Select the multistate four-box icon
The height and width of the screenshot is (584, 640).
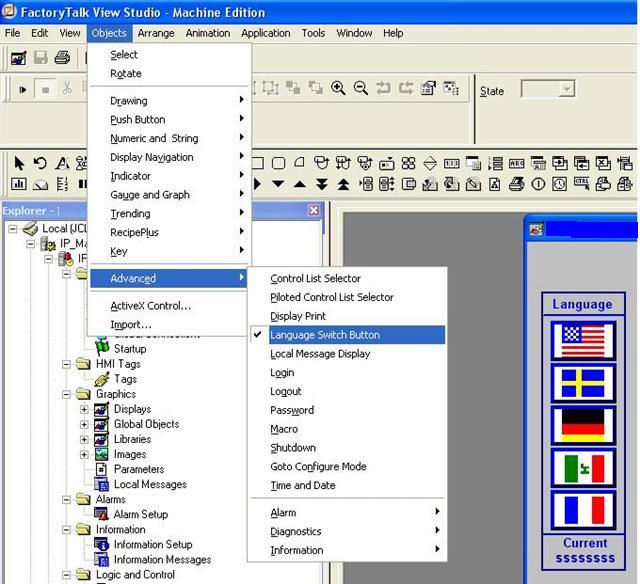408,163
